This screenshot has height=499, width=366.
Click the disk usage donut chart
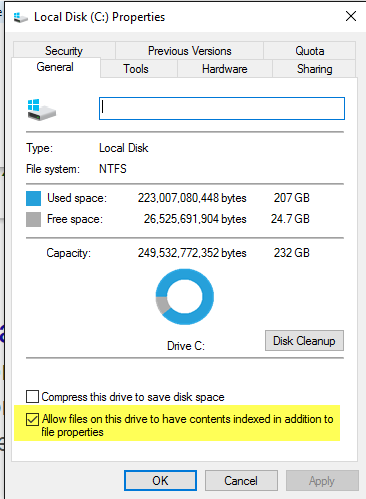pos(185,297)
